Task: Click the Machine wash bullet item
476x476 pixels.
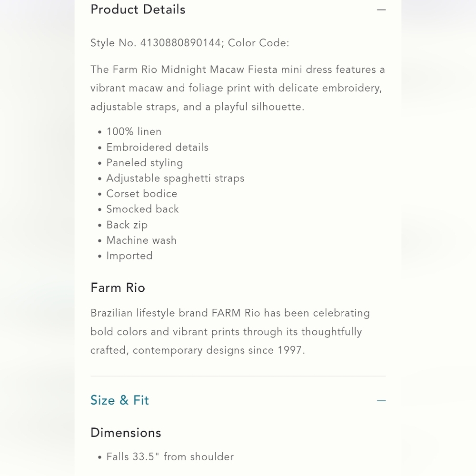Action: pyautogui.click(x=141, y=240)
